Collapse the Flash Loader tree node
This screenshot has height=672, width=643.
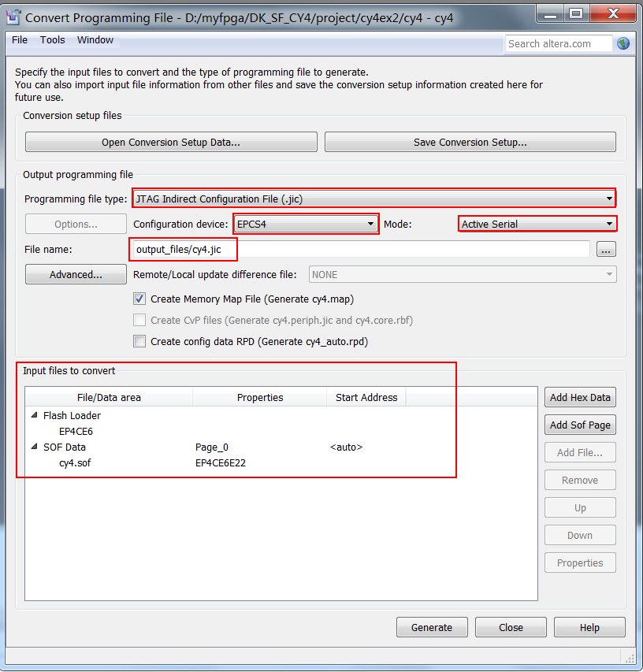pyautogui.click(x=34, y=415)
